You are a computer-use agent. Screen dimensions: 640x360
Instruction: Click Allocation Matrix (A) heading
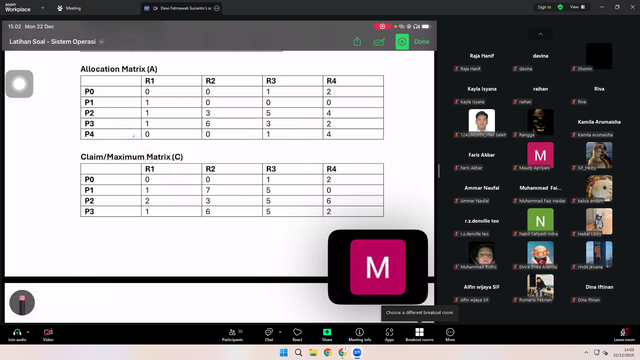[119, 69]
